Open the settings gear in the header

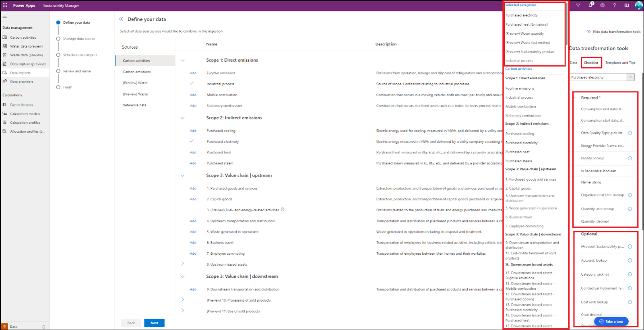point(603,5)
